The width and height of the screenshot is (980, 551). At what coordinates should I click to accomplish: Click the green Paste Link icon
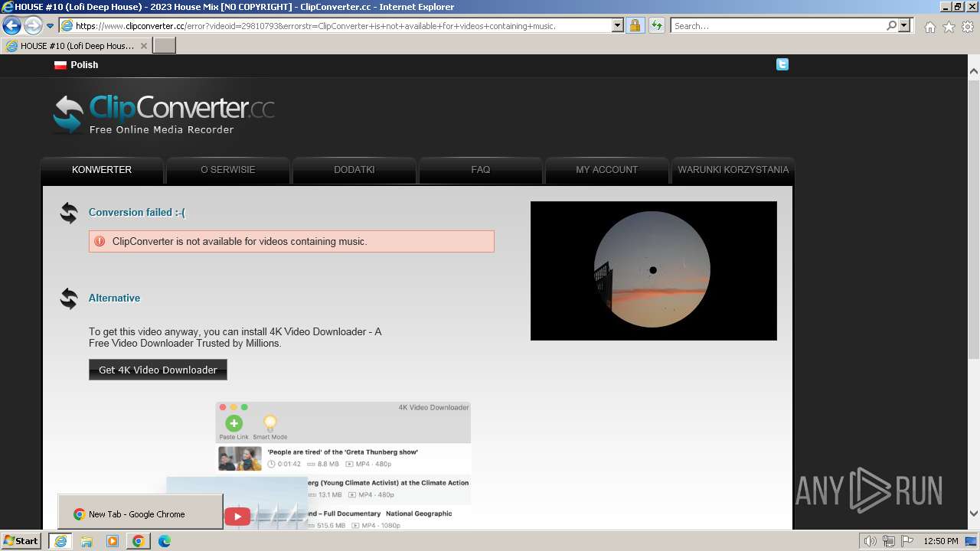[x=234, y=423]
